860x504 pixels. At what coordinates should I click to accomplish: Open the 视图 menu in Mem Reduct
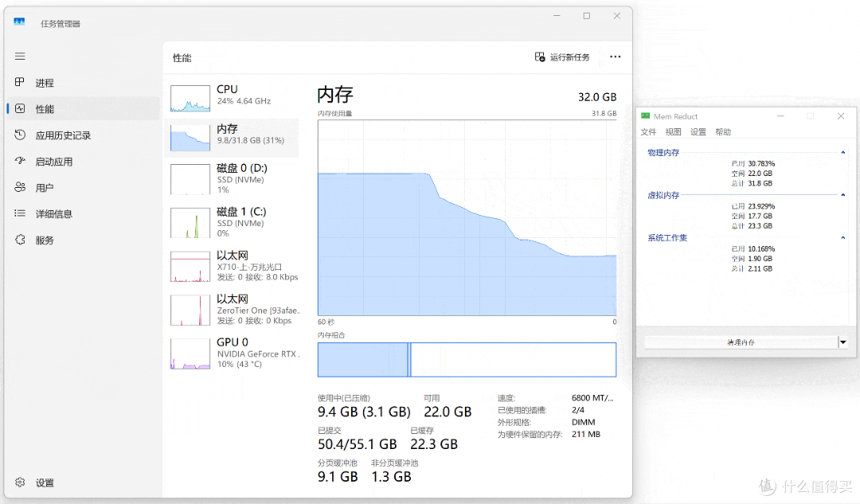673,131
